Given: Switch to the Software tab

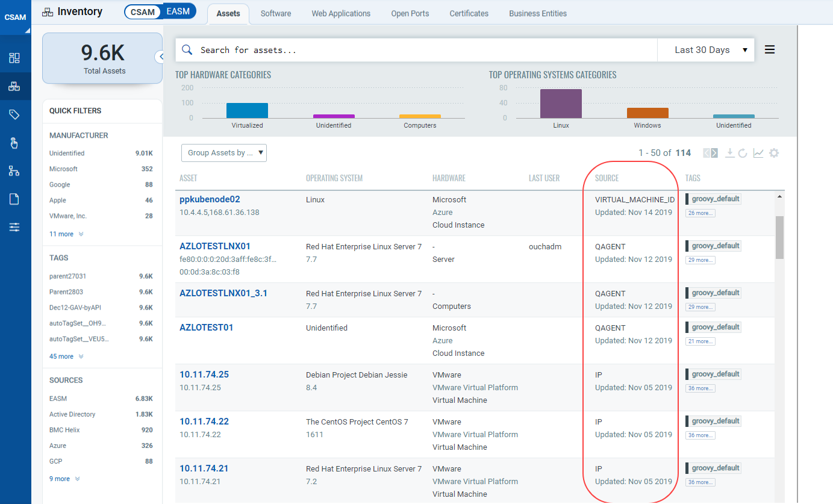Looking at the screenshot, I should pyautogui.click(x=276, y=13).
